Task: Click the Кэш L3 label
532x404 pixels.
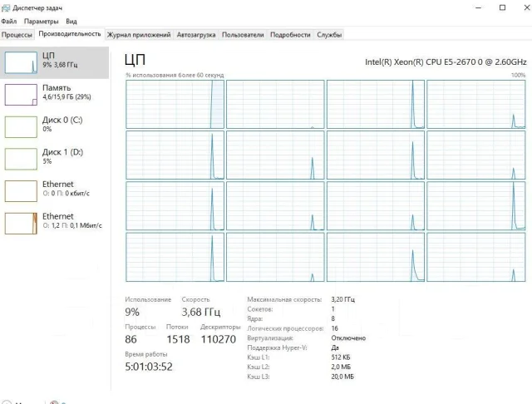Action: (259, 377)
